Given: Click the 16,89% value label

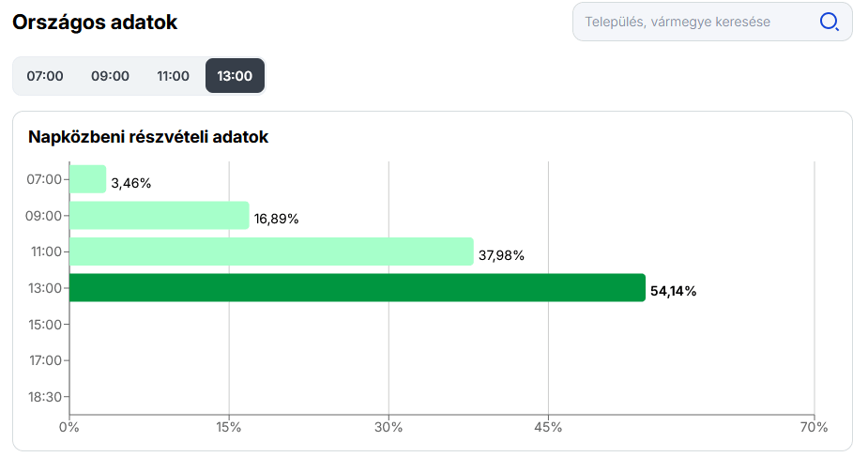Looking at the screenshot, I should tap(277, 219).
